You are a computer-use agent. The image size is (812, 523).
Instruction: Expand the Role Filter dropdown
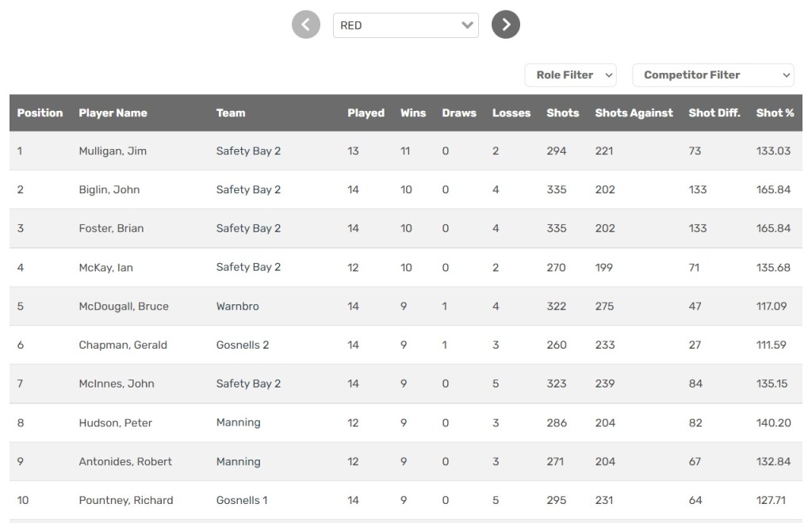click(570, 75)
